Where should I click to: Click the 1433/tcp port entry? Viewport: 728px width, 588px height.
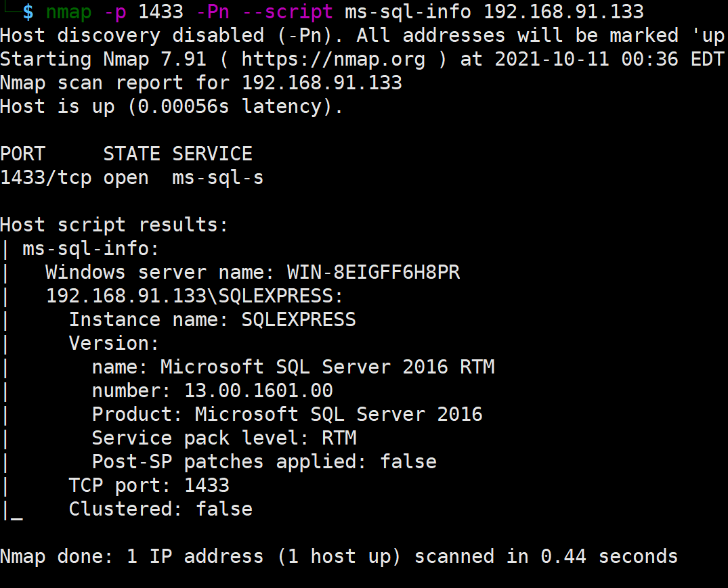[x=46, y=178]
